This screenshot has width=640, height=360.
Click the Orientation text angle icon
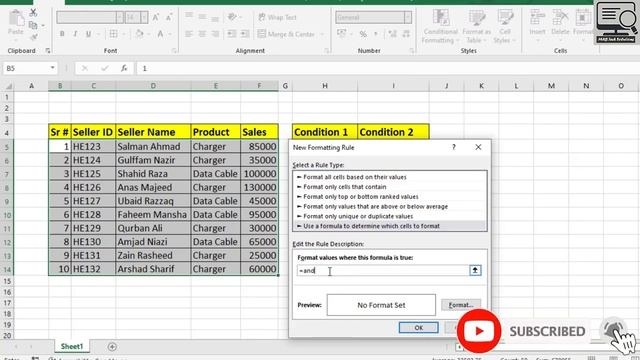[x=232, y=17]
